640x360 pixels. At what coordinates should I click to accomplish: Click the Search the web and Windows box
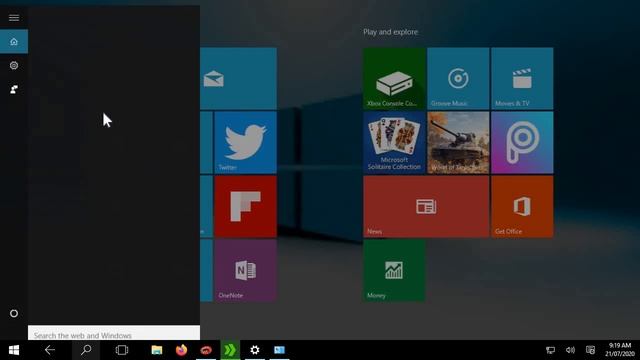114,333
